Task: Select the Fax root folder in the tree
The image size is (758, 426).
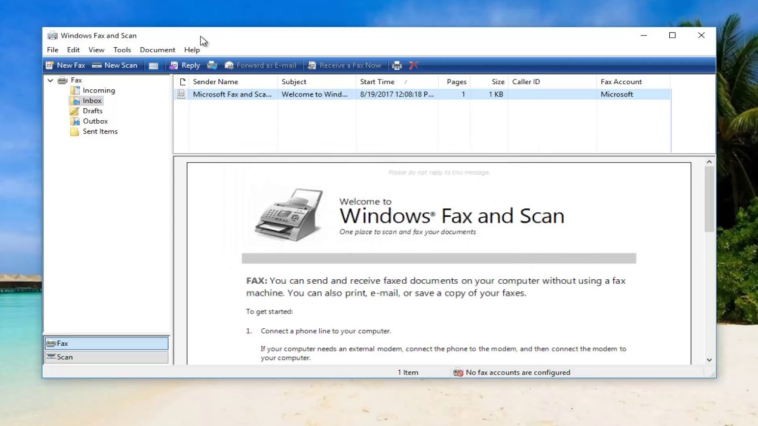Action: coord(70,80)
